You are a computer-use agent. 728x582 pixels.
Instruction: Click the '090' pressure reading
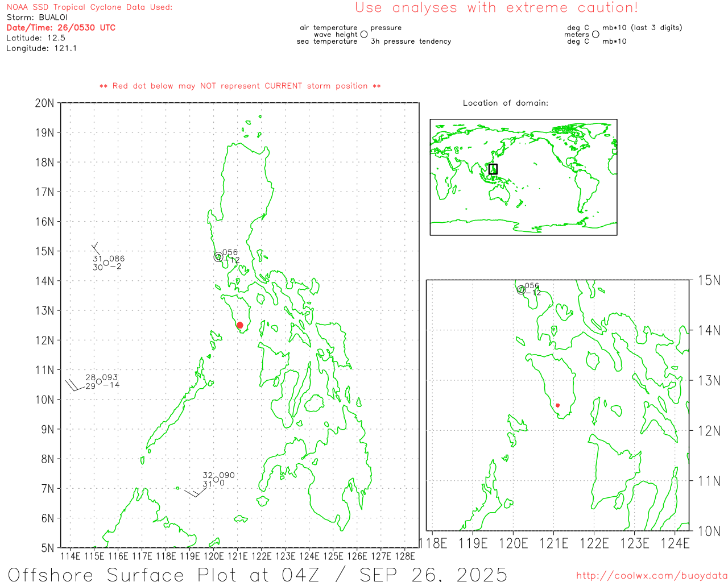pyautogui.click(x=227, y=476)
